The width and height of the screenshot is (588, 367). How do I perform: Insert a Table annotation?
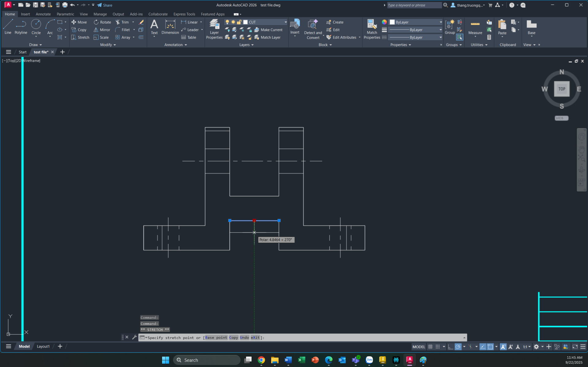189,37
